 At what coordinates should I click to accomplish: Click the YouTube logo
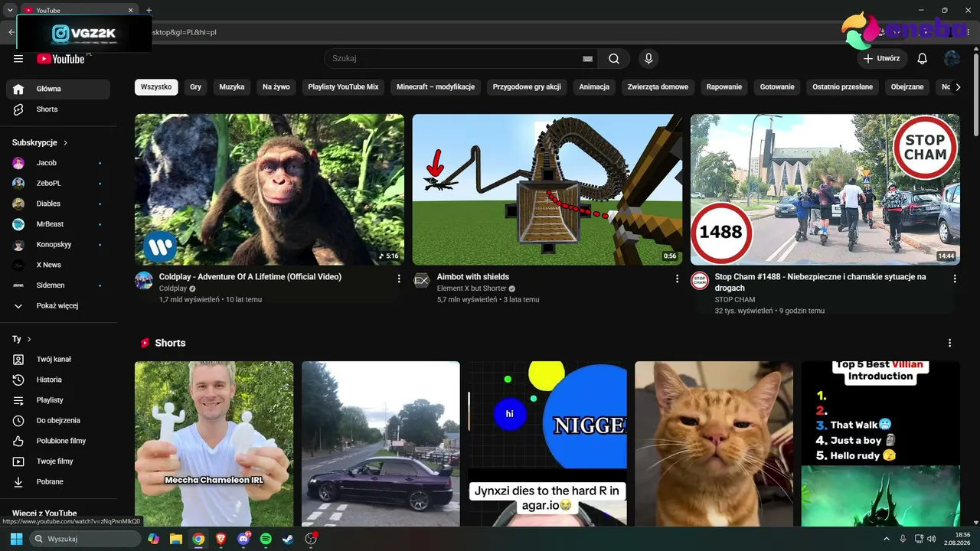(x=60, y=59)
